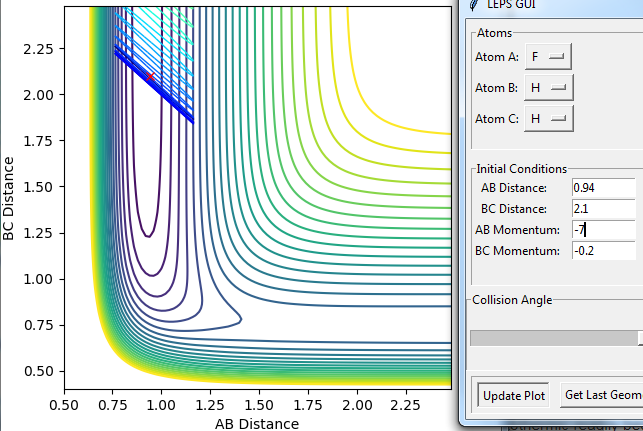
Task: Click the BC Distance input field
Action: (604, 209)
